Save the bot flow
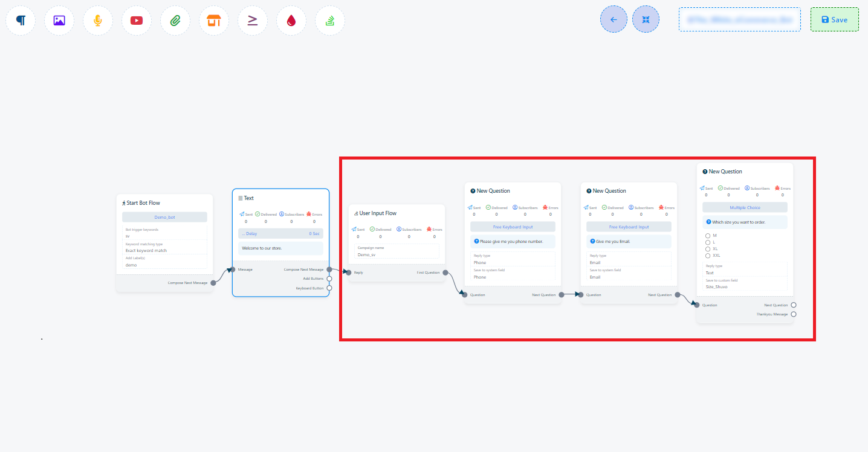868x452 pixels. pyautogui.click(x=834, y=19)
